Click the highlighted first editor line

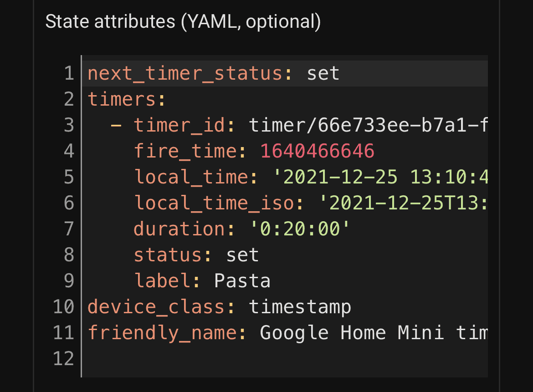click(x=213, y=73)
